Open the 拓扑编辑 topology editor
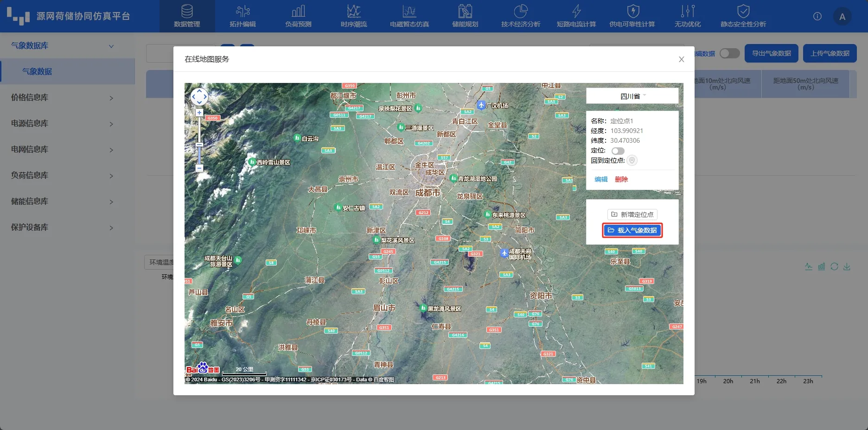This screenshot has height=430, width=868. pyautogui.click(x=243, y=16)
